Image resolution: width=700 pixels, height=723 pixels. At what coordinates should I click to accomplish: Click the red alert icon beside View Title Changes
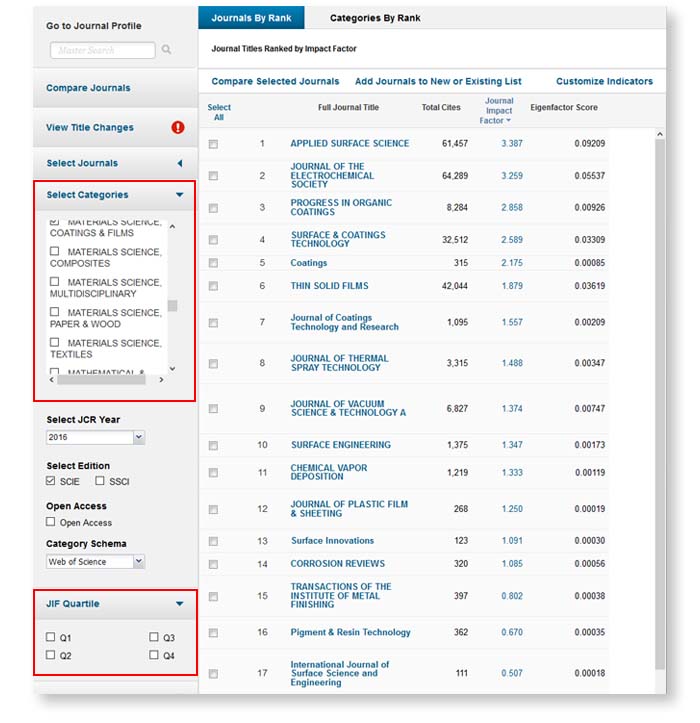[178, 127]
